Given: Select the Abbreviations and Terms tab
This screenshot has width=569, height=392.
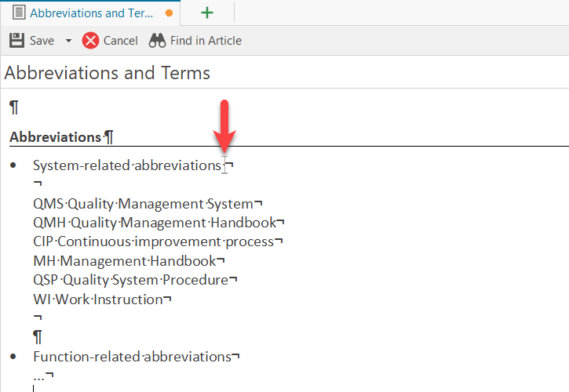Looking at the screenshot, I should [92, 13].
